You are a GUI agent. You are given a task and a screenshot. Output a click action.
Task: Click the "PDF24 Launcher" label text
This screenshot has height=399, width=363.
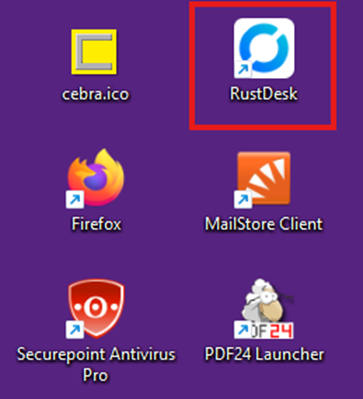(264, 354)
